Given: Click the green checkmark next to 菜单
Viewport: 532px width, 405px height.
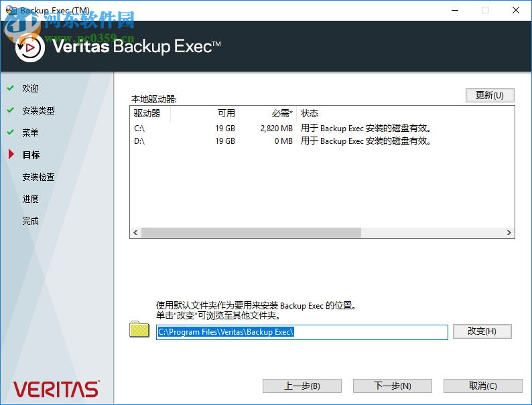Looking at the screenshot, I should [11, 132].
